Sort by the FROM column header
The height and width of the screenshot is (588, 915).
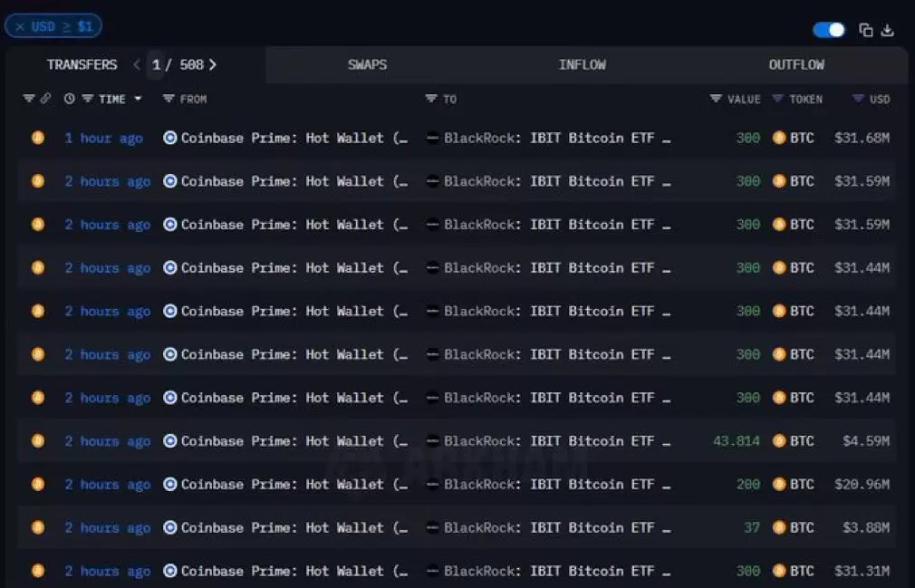pos(193,99)
